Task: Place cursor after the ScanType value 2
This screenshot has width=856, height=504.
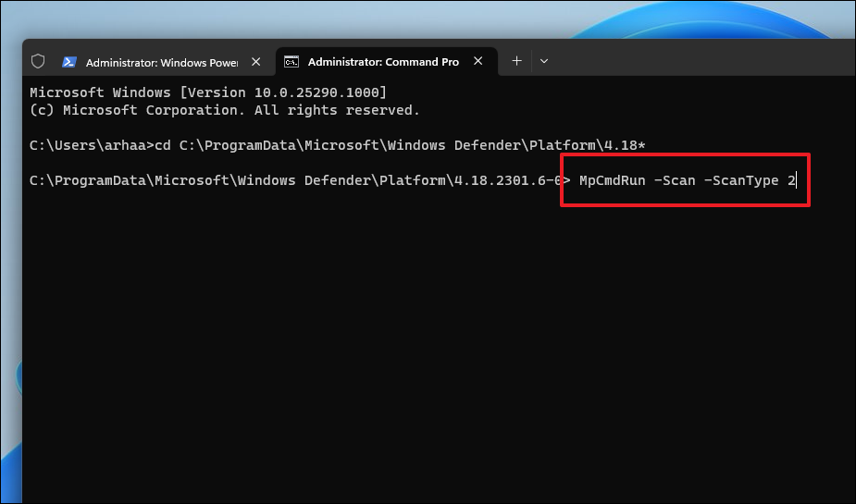Action: 797,180
